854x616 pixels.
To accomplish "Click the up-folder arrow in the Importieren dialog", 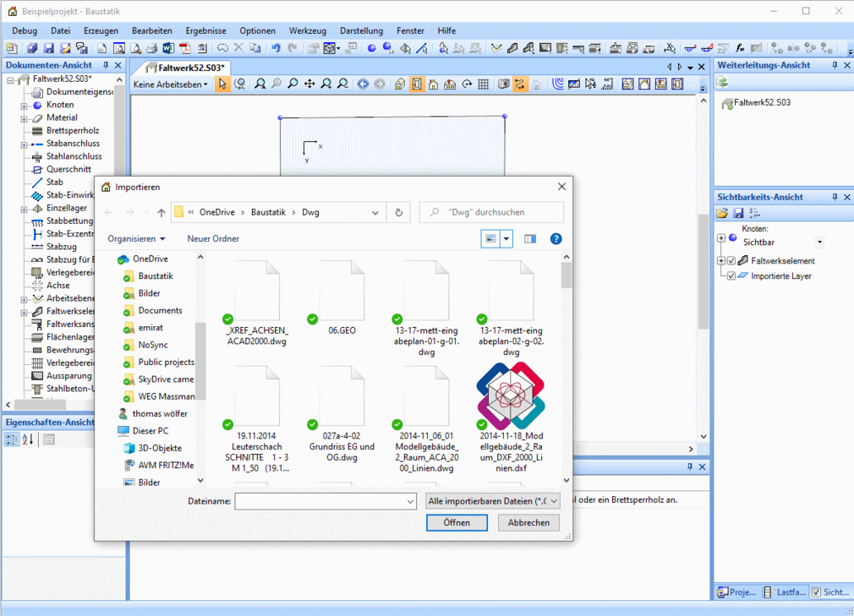I will pyautogui.click(x=161, y=213).
